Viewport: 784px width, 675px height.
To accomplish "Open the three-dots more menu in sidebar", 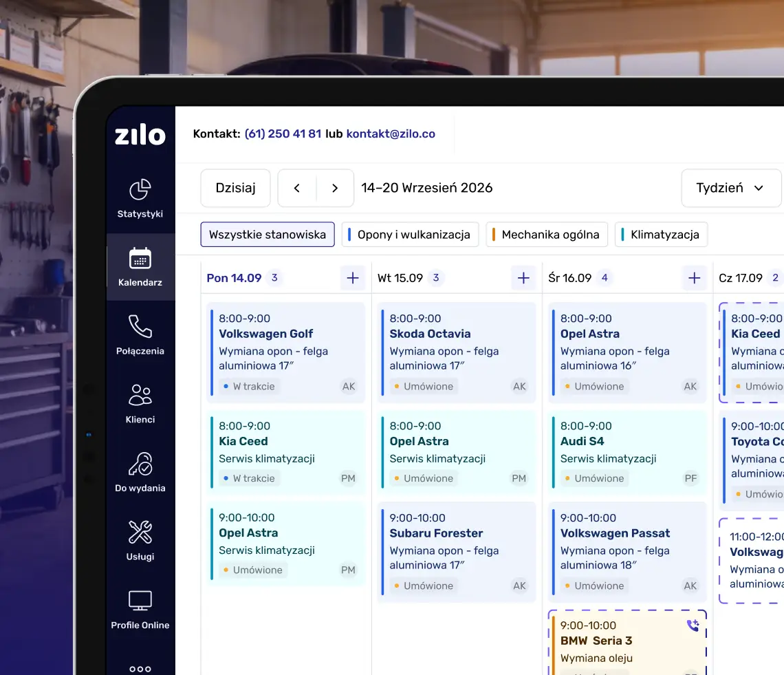I will (140, 669).
